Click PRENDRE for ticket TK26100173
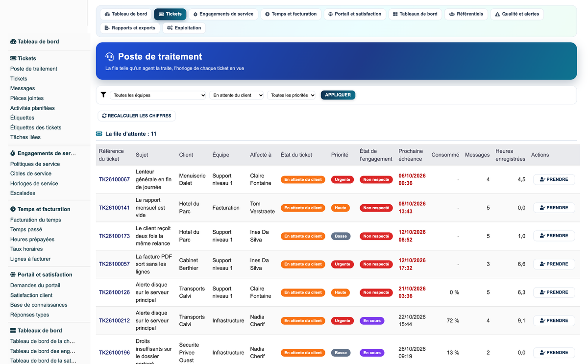 (x=554, y=236)
